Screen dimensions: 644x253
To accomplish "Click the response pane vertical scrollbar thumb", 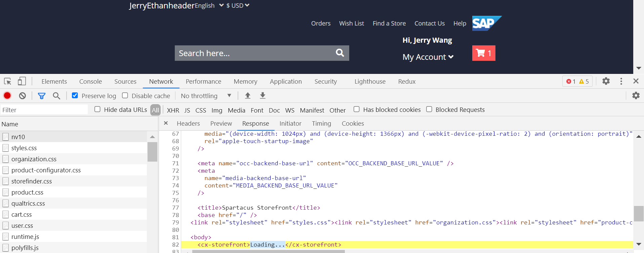I will click(x=639, y=213).
